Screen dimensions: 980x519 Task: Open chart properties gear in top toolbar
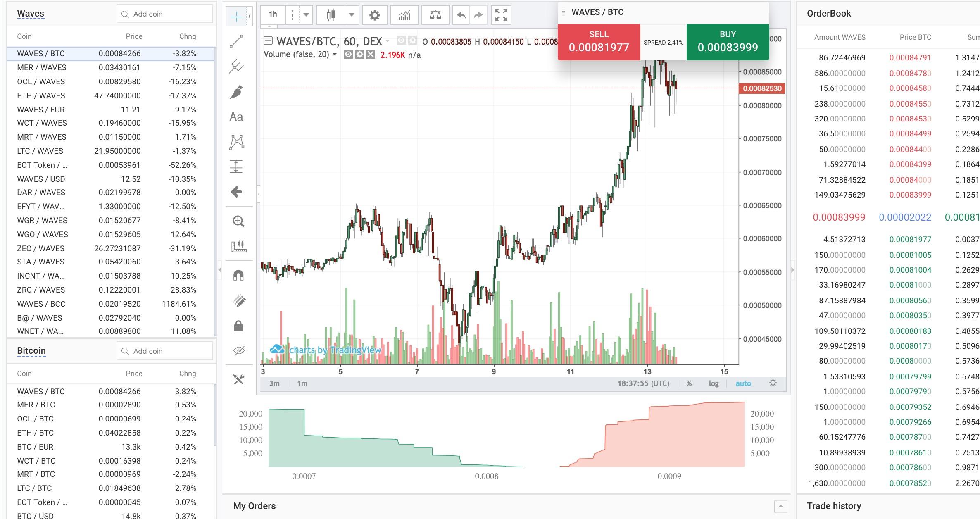coord(374,15)
